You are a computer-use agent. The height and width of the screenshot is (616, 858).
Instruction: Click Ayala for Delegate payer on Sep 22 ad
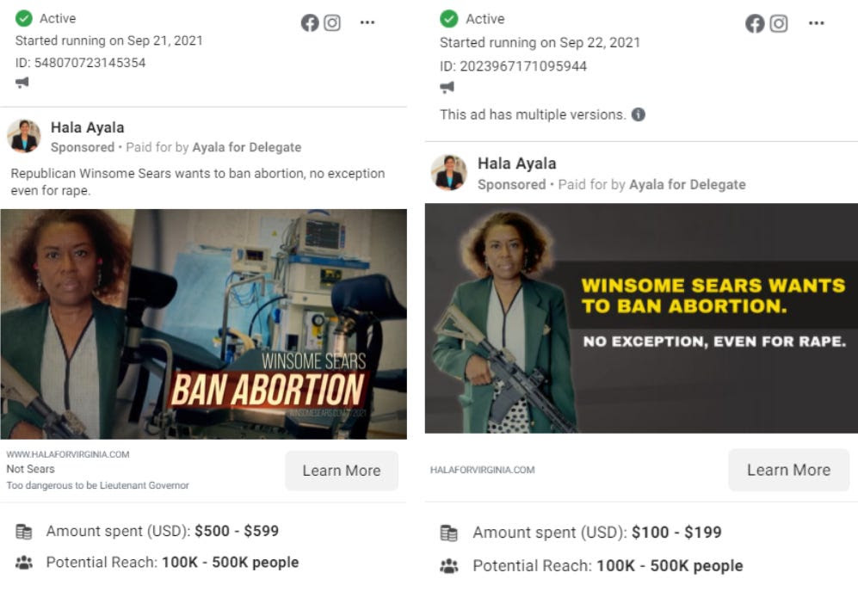click(x=688, y=184)
